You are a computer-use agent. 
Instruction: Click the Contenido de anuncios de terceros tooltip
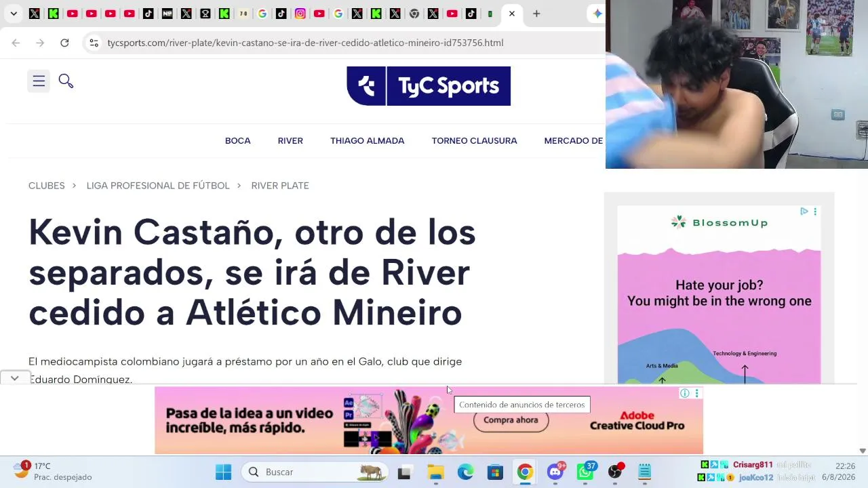[521, 405]
